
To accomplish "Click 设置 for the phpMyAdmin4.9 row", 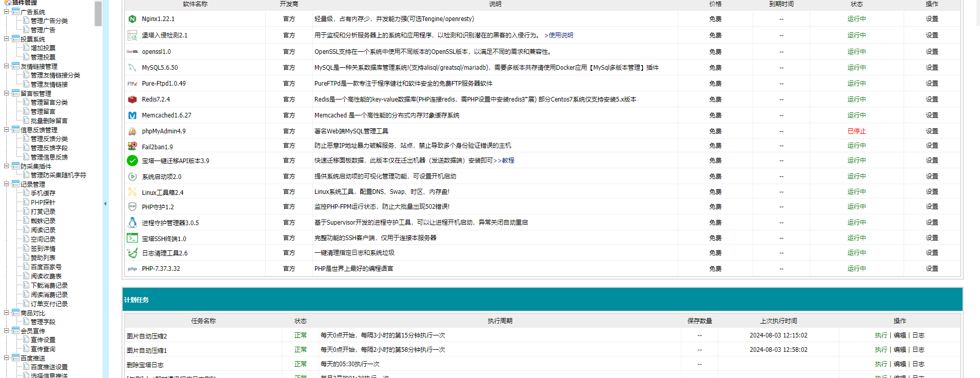I will pyautogui.click(x=932, y=131).
